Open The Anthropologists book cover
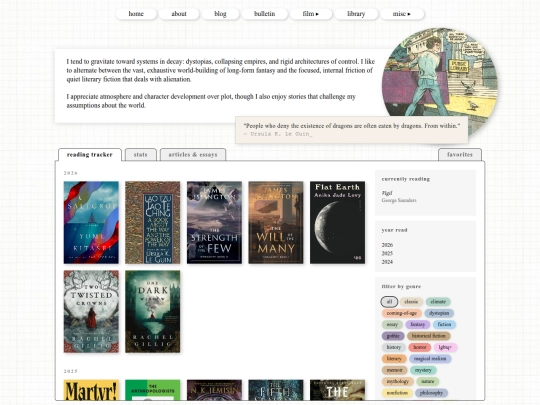Image resolution: width=540 pixels, height=405 pixels. (x=153, y=390)
